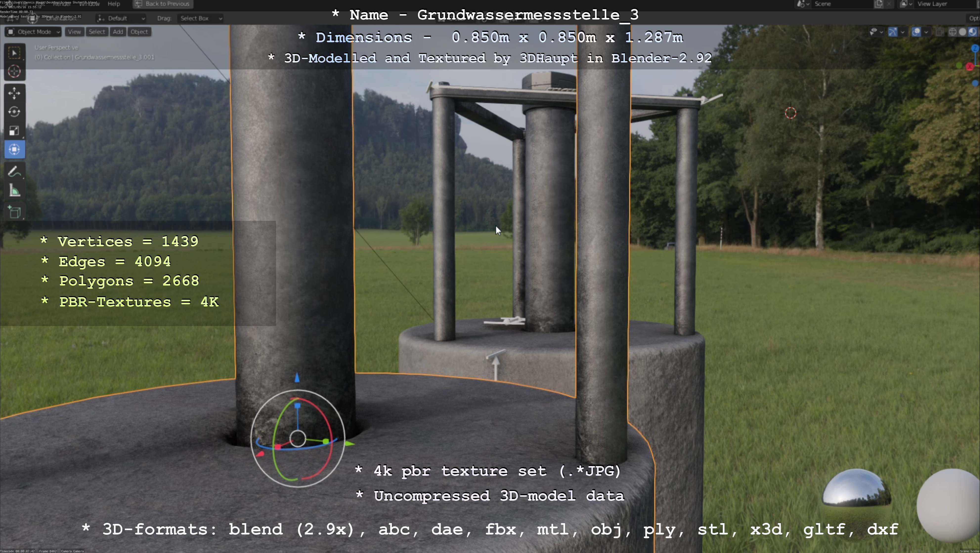
Task: Open the Default orientation dropdown
Action: point(121,18)
